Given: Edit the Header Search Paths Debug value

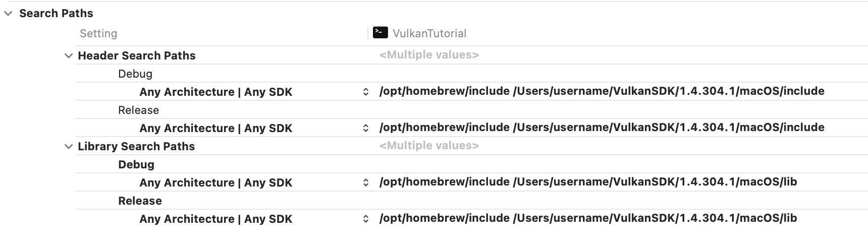Looking at the screenshot, I should 602,91.
